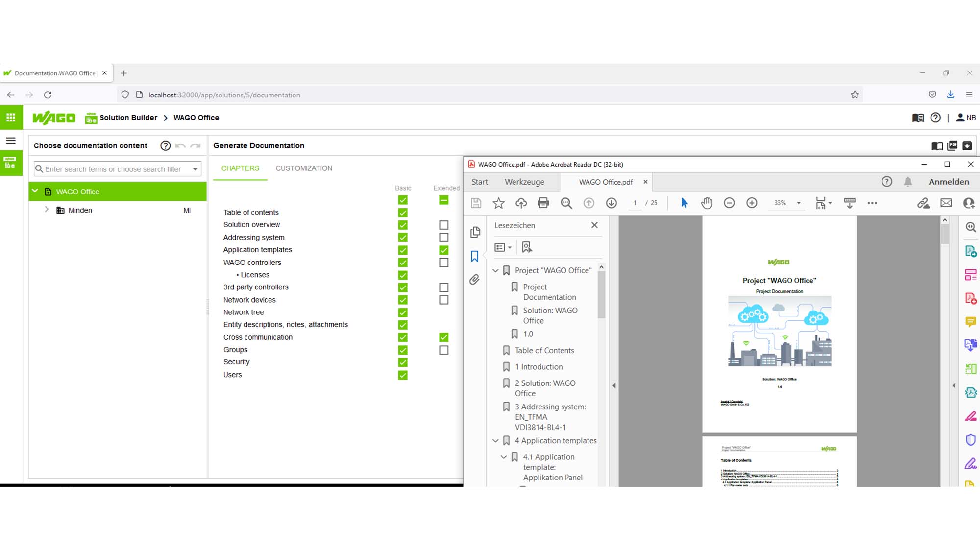Viewport: 980px width, 551px height.
Task: Collapse 4.1 Application template bookmark
Action: point(504,457)
